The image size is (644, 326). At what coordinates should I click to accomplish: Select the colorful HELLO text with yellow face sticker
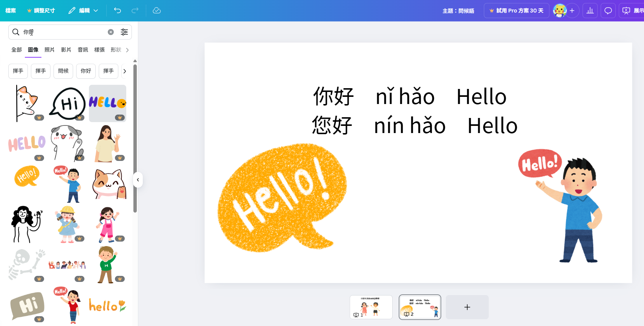(x=107, y=103)
